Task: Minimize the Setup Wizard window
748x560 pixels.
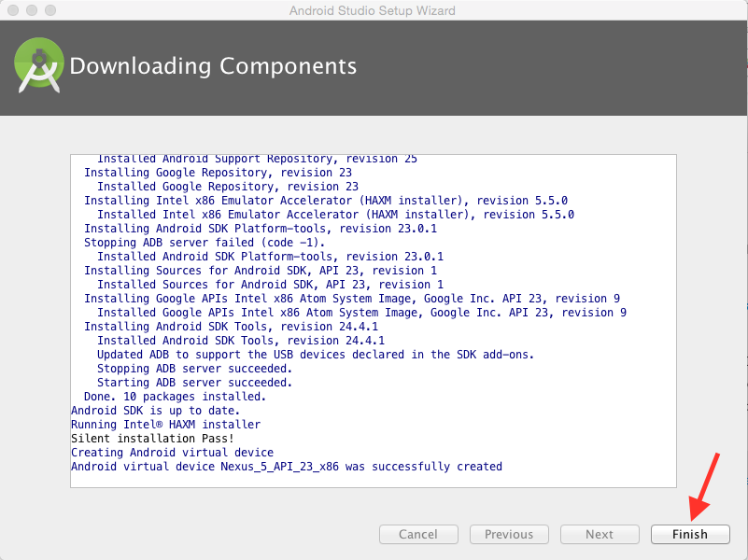Action: [x=32, y=10]
